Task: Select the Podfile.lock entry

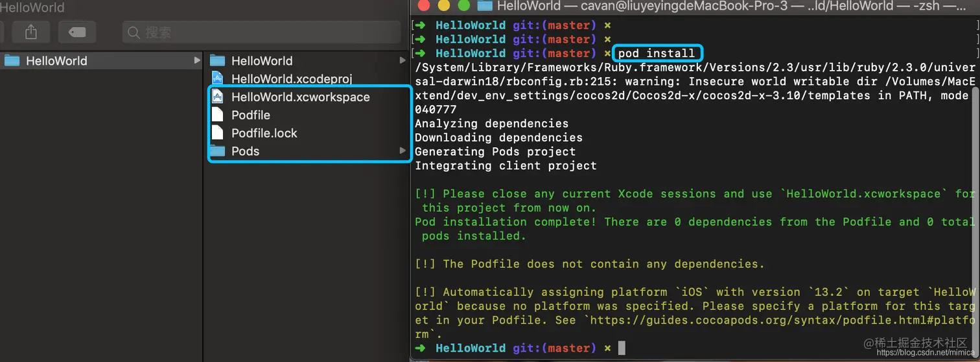Action: click(x=309, y=134)
